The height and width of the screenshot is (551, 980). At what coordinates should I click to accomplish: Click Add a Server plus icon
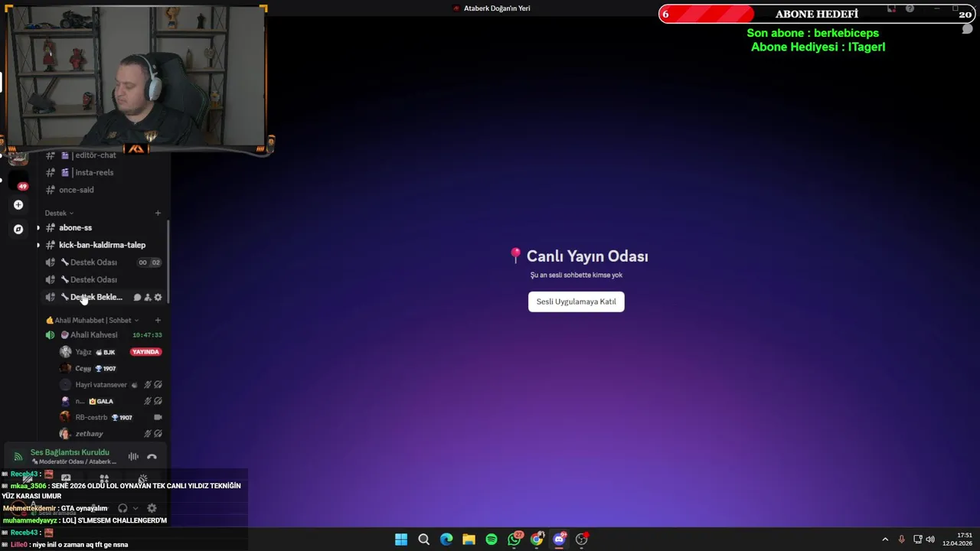coord(18,205)
